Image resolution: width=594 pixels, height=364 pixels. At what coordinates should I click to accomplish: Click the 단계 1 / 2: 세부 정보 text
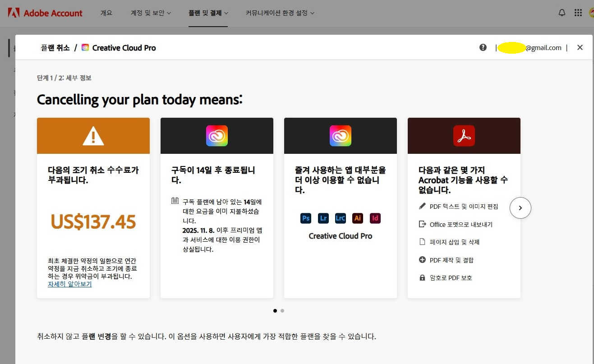[64, 78]
